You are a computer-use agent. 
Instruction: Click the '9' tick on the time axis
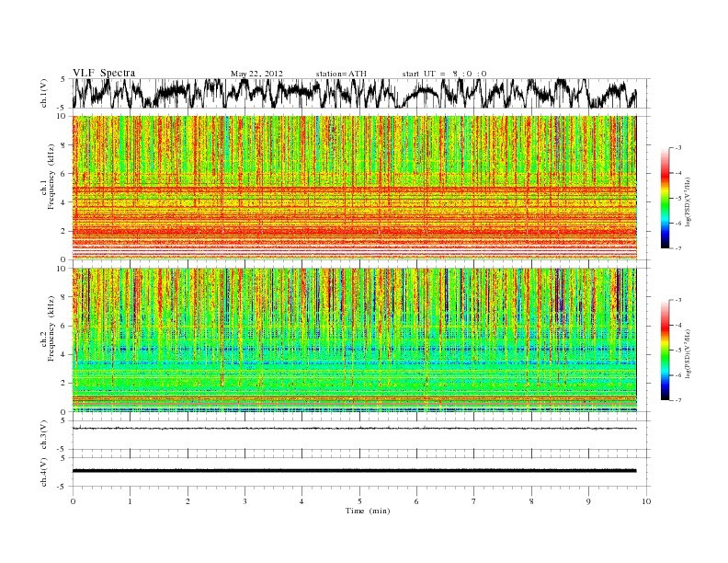click(588, 501)
